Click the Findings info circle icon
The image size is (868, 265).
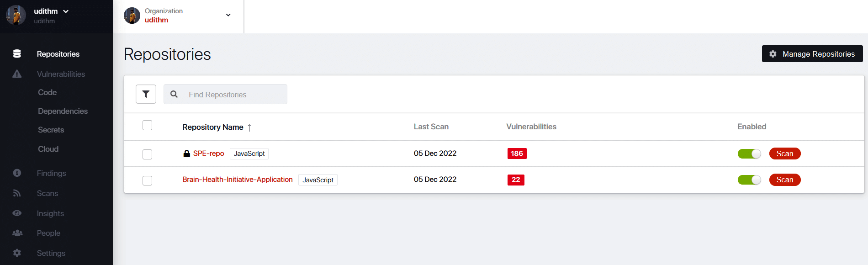point(17,173)
